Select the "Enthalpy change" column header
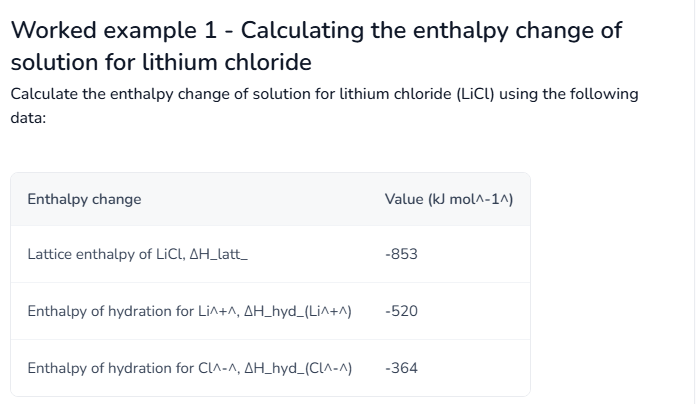Viewport: 696px width, 404px height. click(84, 199)
